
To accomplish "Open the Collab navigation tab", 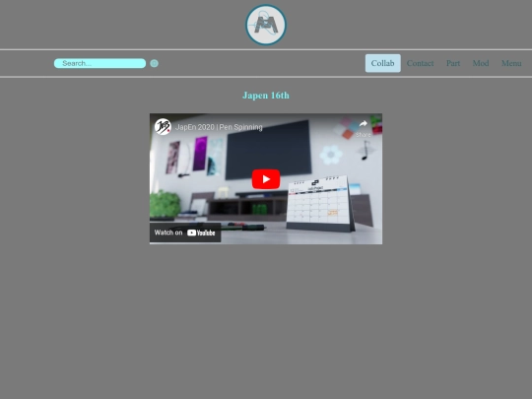I will click(x=382, y=63).
